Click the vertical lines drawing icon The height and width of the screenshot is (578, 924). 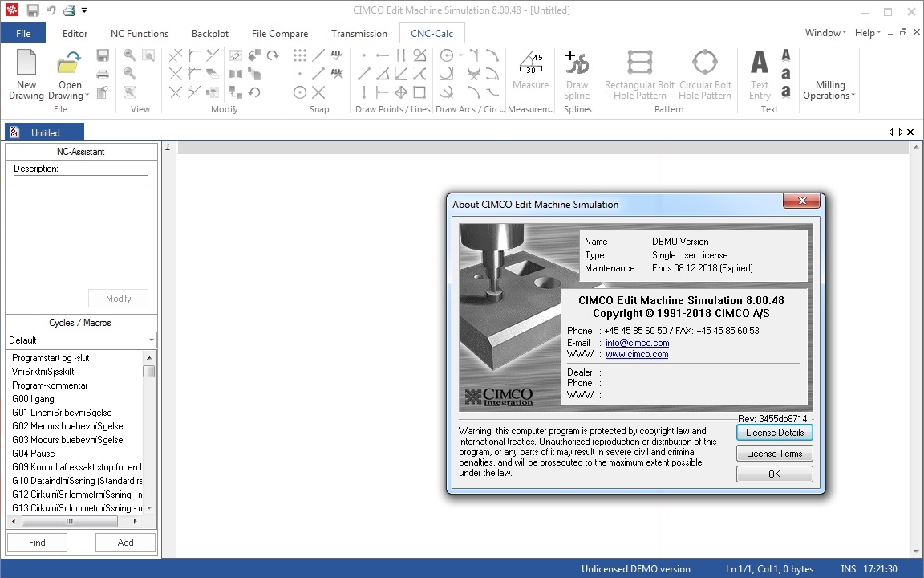tap(401, 55)
